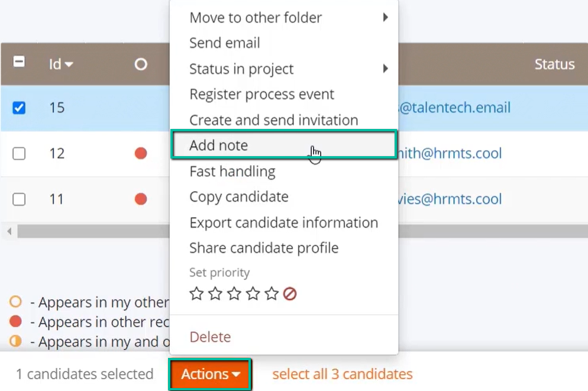Click the horizontal scrollbar left arrow
This screenshot has height=391, width=588.
pos(9,231)
